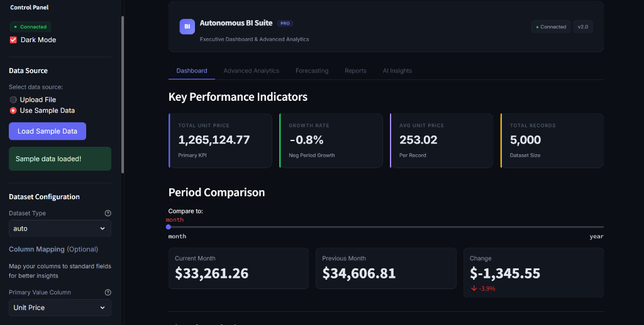The height and width of the screenshot is (325, 644).
Task: Open Dataset Type help icon
Action: [108, 213]
